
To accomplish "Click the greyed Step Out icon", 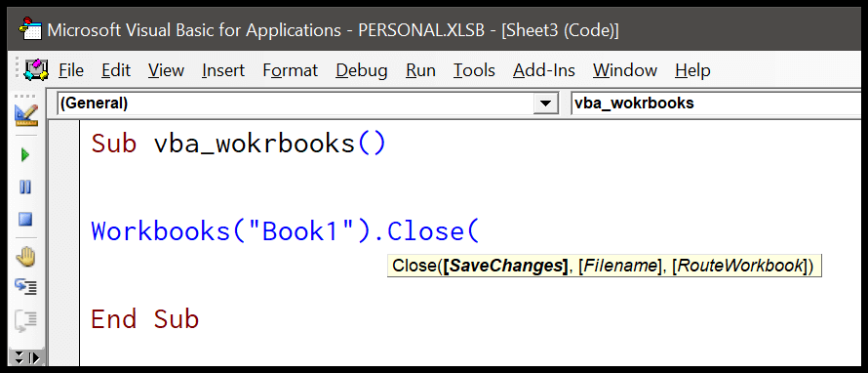I will 25,320.
